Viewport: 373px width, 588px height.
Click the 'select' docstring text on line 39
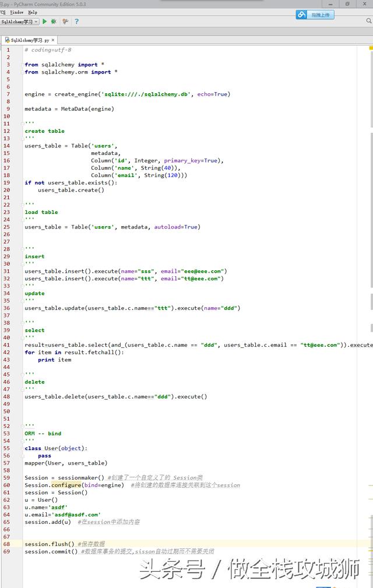click(x=34, y=330)
